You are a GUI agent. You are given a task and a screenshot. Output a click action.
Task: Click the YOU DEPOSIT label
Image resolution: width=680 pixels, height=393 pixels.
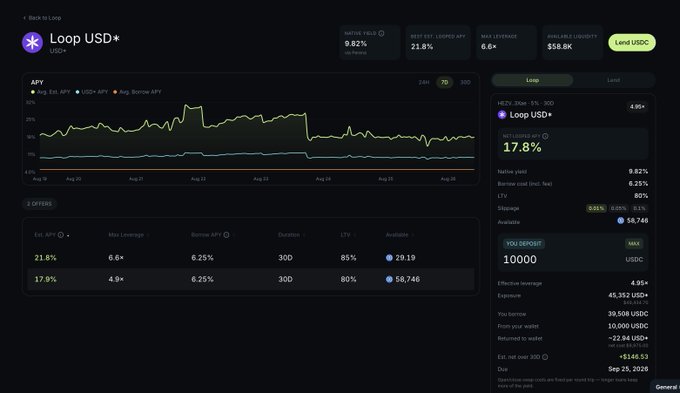point(523,244)
